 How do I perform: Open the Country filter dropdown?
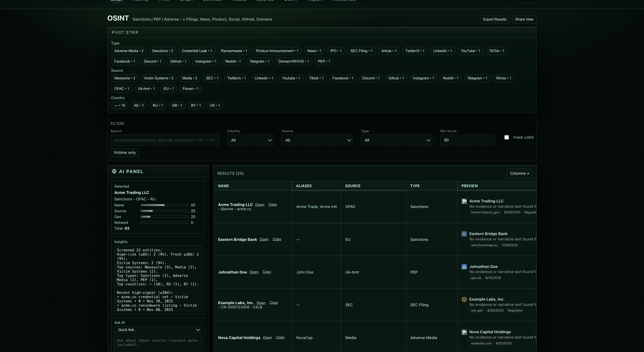pyautogui.click(x=250, y=140)
